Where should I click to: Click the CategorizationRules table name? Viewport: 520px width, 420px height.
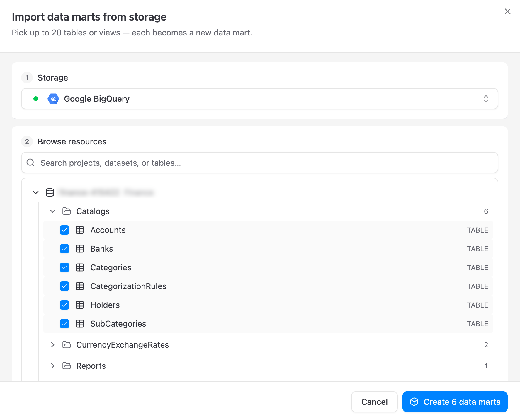(128, 286)
